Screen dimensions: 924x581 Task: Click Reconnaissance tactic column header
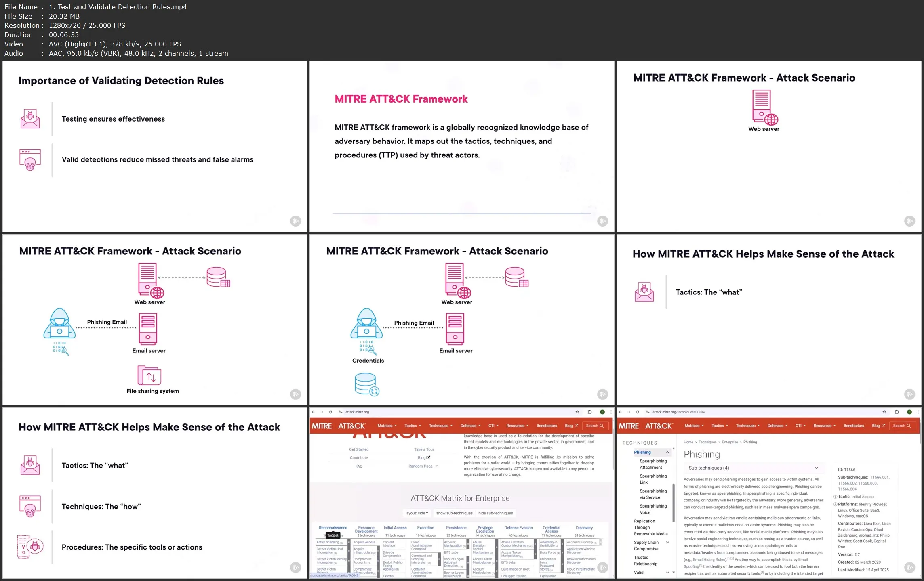[333, 528]
